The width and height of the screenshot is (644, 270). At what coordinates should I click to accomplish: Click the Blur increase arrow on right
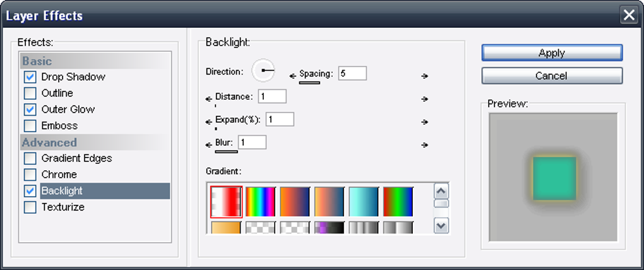[x=425, y=145]
